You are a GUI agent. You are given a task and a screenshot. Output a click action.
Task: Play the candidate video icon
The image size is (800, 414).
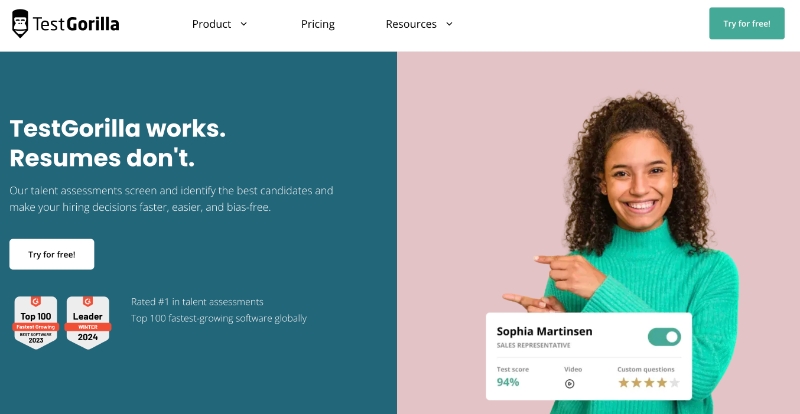coord(570,383)
